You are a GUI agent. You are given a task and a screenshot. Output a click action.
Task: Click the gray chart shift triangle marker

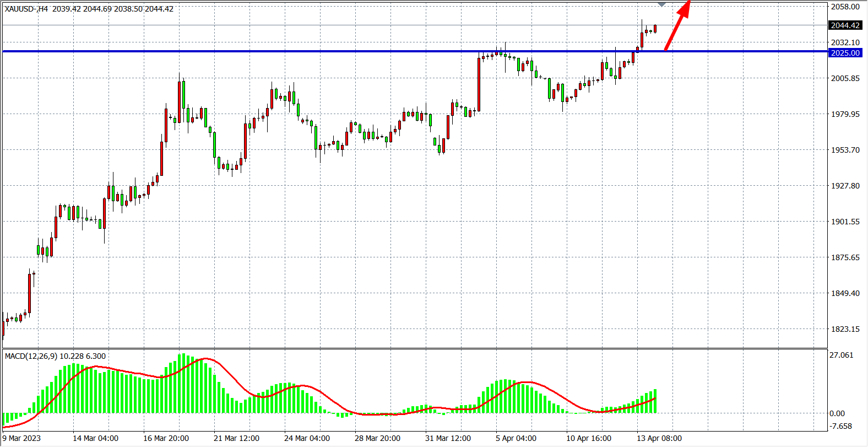click(662, 4)
